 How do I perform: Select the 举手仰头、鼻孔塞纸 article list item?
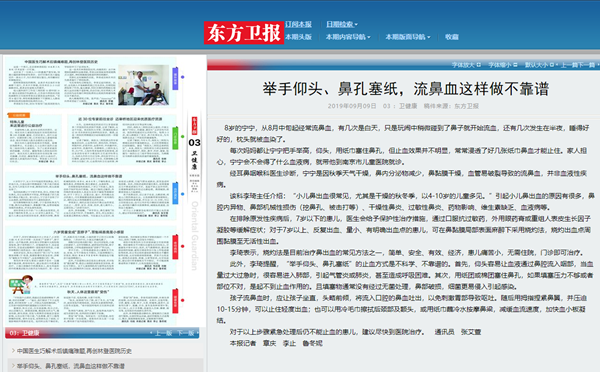click(71, 366)
